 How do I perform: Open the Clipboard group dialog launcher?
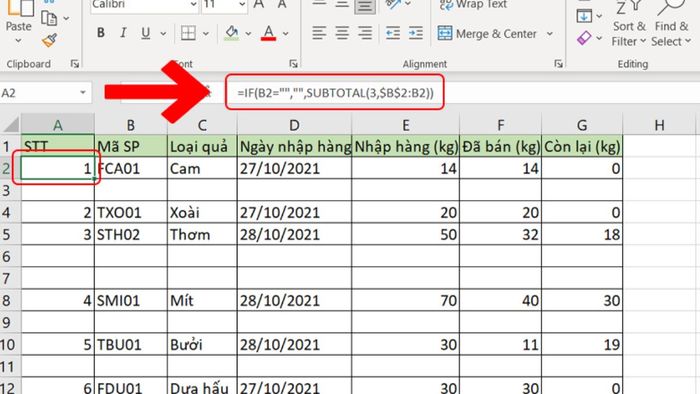coord(75,64)
